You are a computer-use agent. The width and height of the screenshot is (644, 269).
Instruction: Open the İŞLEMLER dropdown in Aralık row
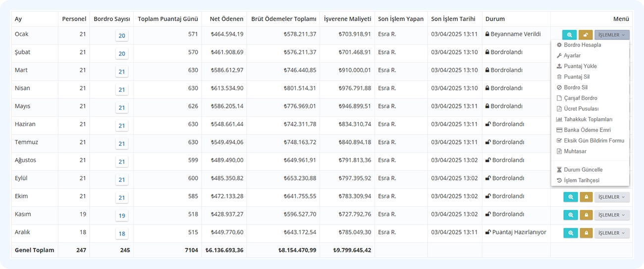click(x=612, y=233)
